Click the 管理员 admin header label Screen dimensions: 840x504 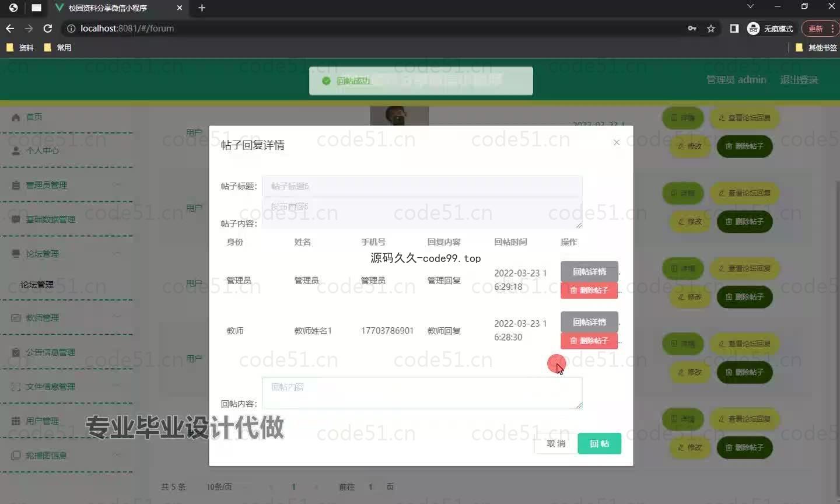[x=736, y=79]
